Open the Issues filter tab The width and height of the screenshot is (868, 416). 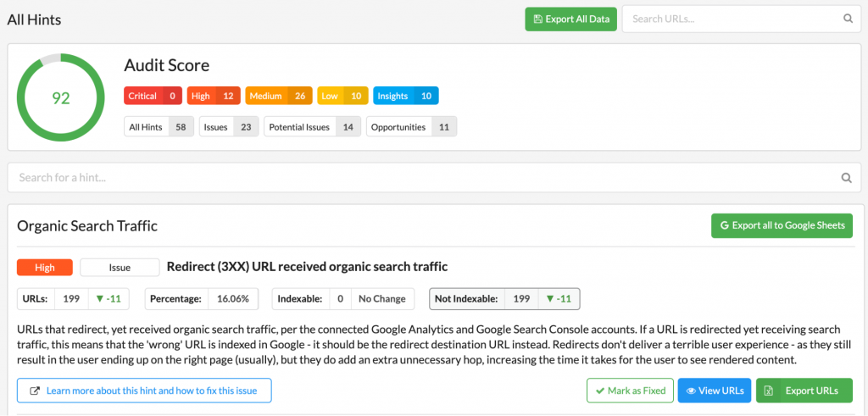pos(229,127)
